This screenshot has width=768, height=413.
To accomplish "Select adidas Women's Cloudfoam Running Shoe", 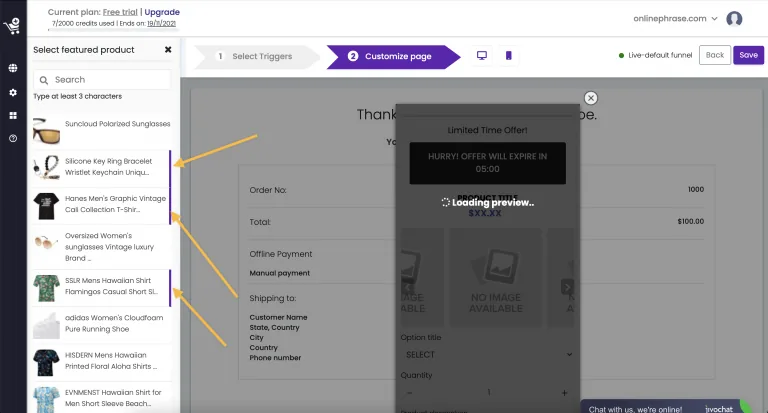I will [101, 324].
